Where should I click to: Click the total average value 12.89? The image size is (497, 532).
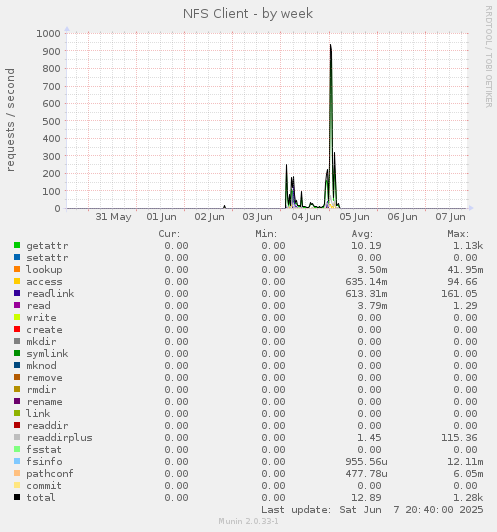click(366, 498)
